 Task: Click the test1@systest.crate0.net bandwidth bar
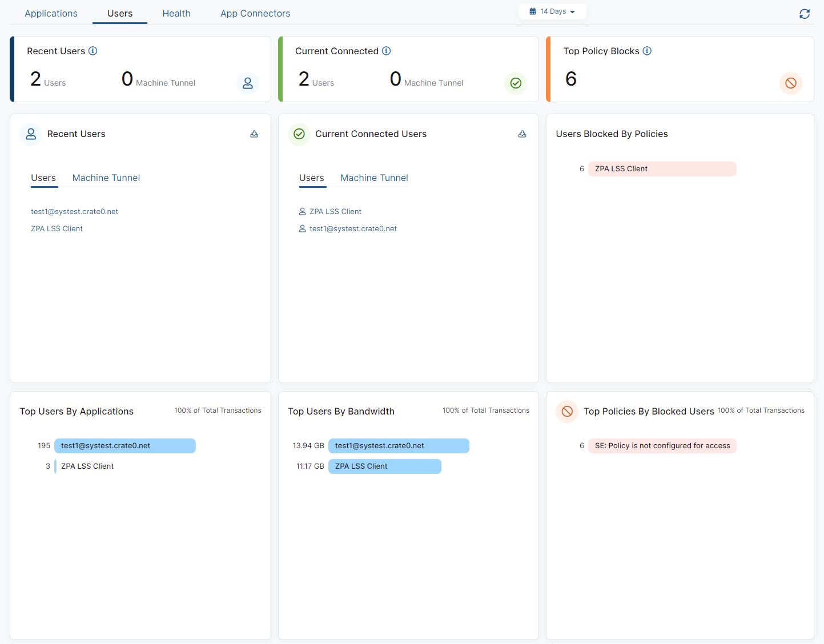tap(399, 445)
